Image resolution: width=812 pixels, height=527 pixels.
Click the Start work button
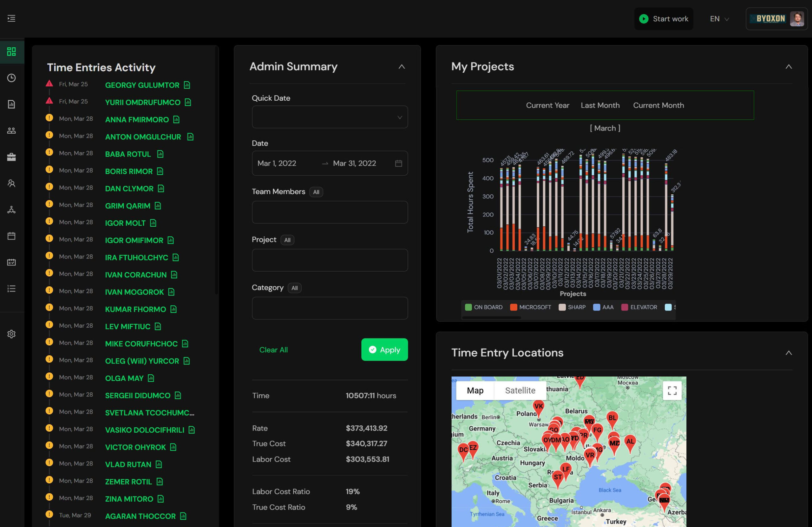click(664, 19)
